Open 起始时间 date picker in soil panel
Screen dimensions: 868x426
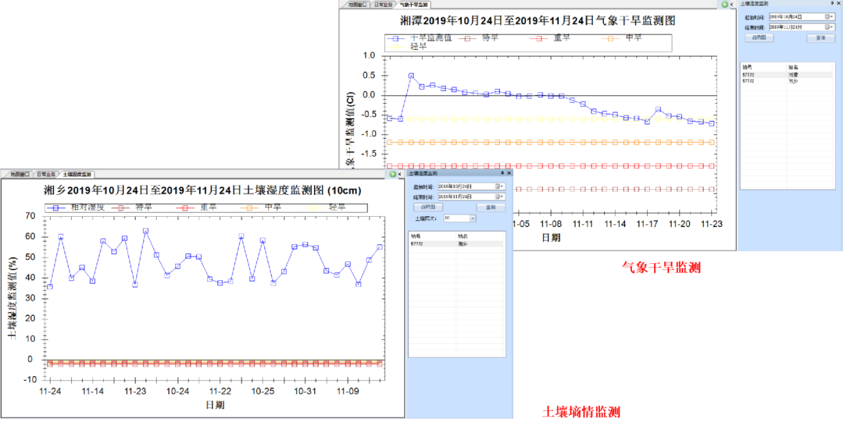click(499, 186)
